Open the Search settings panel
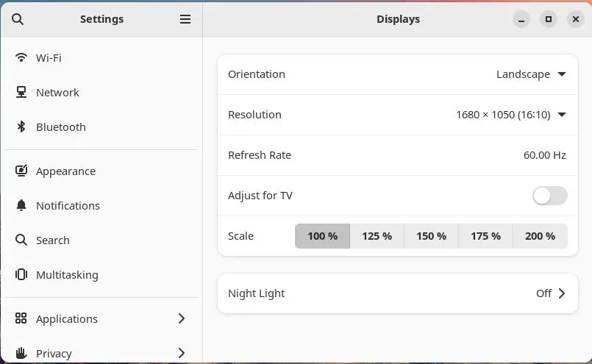Viewport: 592px width, 364px height. (x=53, y=240)
